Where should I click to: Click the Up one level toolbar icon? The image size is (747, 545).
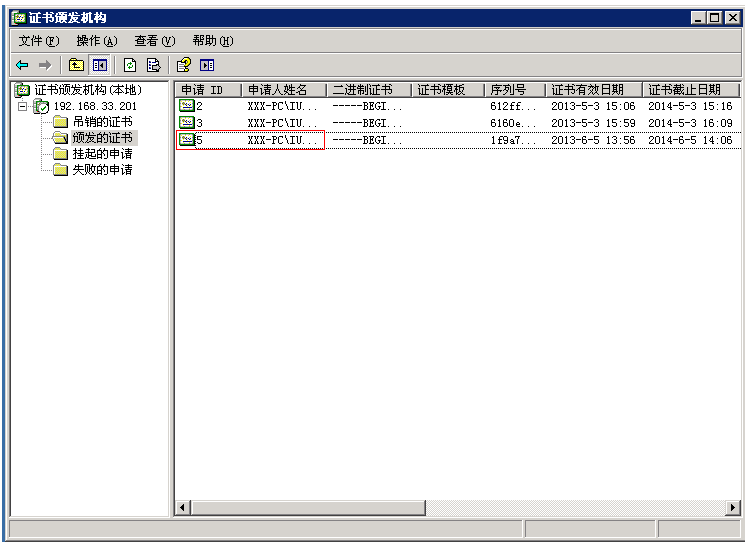coord(76,65)
